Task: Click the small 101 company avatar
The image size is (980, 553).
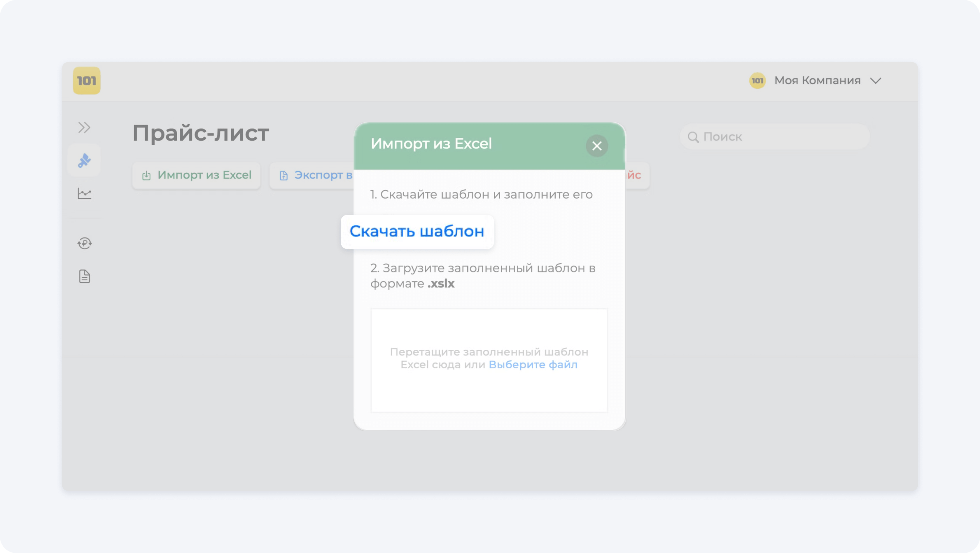Action: click(x=757, y=80)
